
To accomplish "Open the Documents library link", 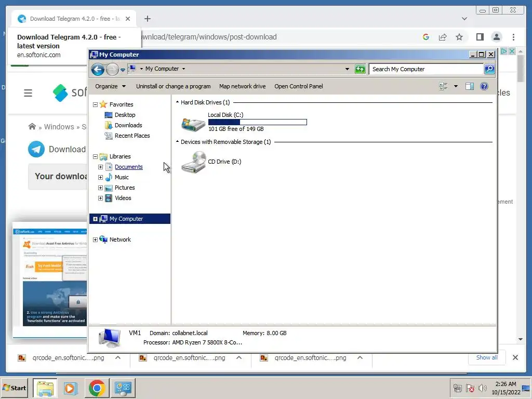I will 129,167.
